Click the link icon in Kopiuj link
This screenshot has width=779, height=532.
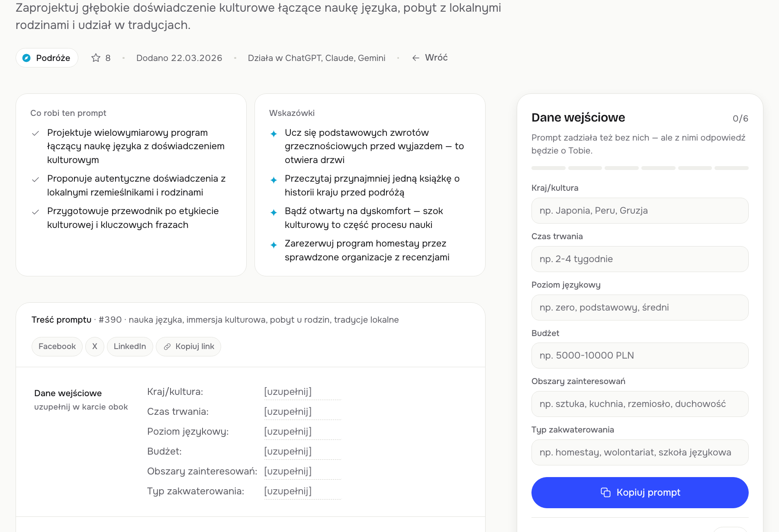(x=167, y=347)
